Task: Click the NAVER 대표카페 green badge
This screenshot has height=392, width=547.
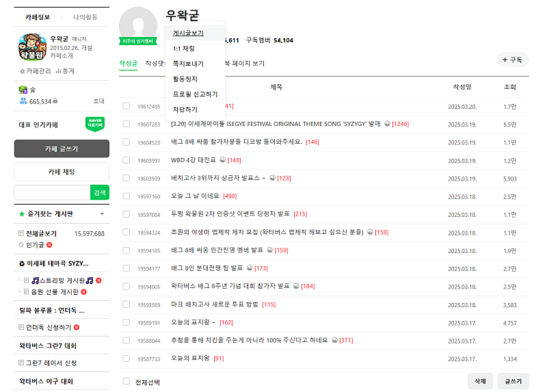Action: click(x=95, y=125)
